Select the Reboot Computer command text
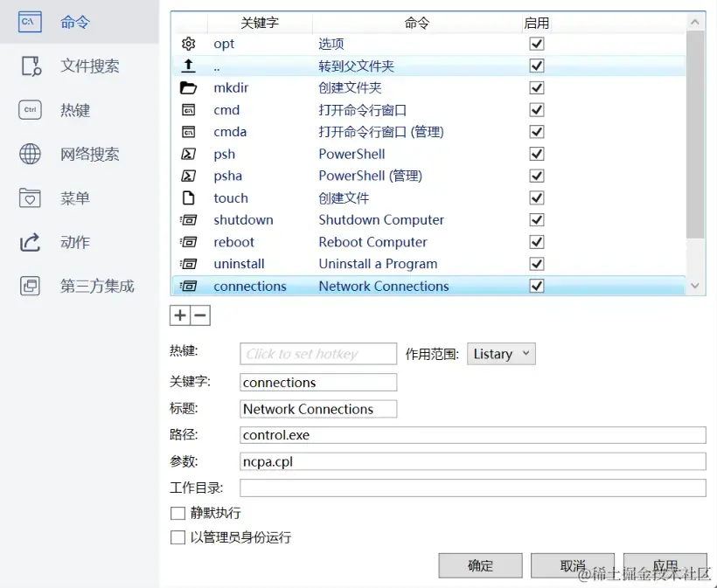The width and height of the screenshot is (717, 588). click(x=373, y=242)
